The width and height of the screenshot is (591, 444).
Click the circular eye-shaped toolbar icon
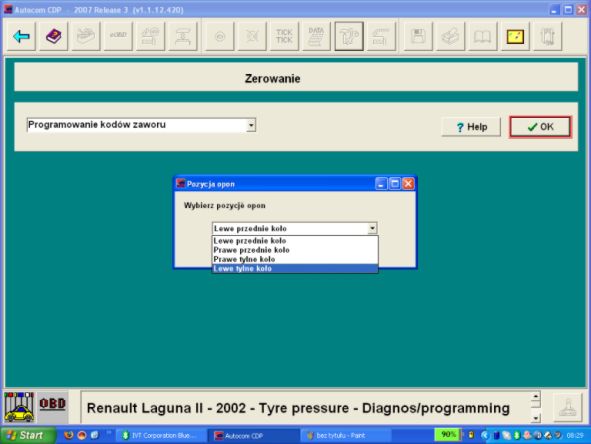tap(219, 37)
